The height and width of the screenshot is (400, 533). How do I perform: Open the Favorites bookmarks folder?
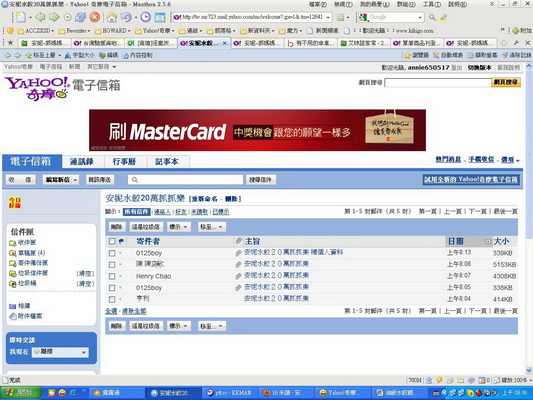(x=74, y=31)
